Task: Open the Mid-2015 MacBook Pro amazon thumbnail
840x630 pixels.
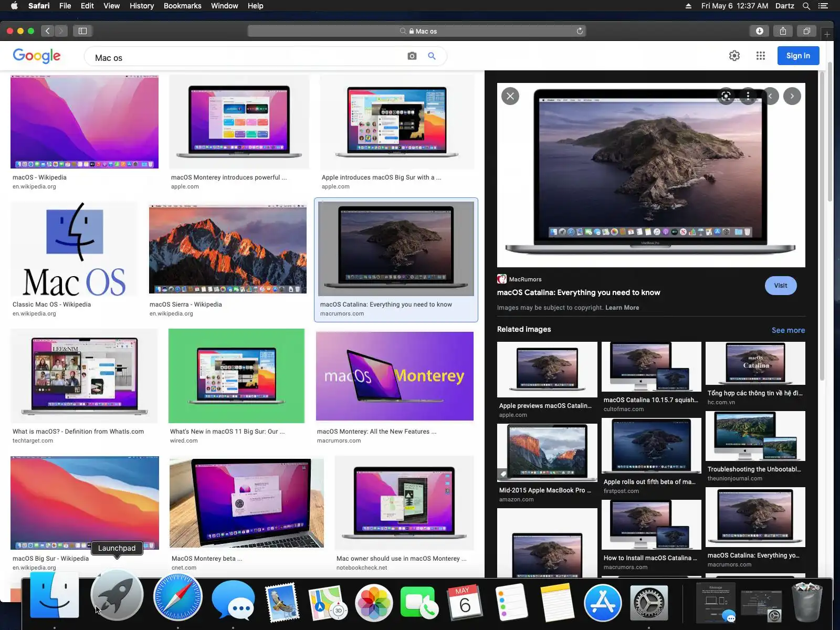Action: pos(547,453)
